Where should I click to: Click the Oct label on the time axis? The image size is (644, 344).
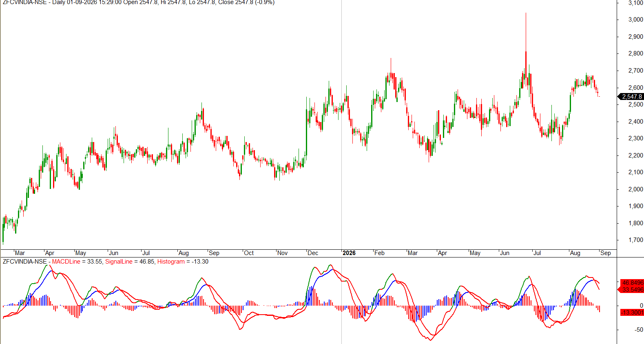249,253
